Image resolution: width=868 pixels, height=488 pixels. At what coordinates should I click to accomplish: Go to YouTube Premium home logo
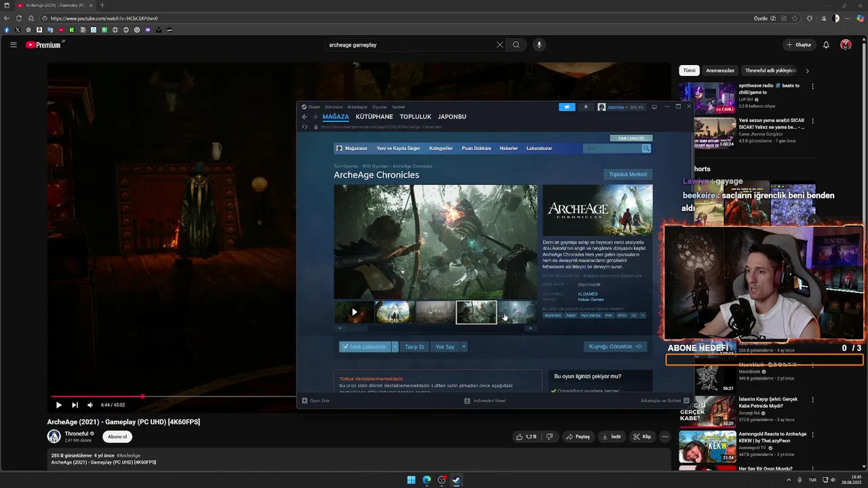click(x=43, y=45)
